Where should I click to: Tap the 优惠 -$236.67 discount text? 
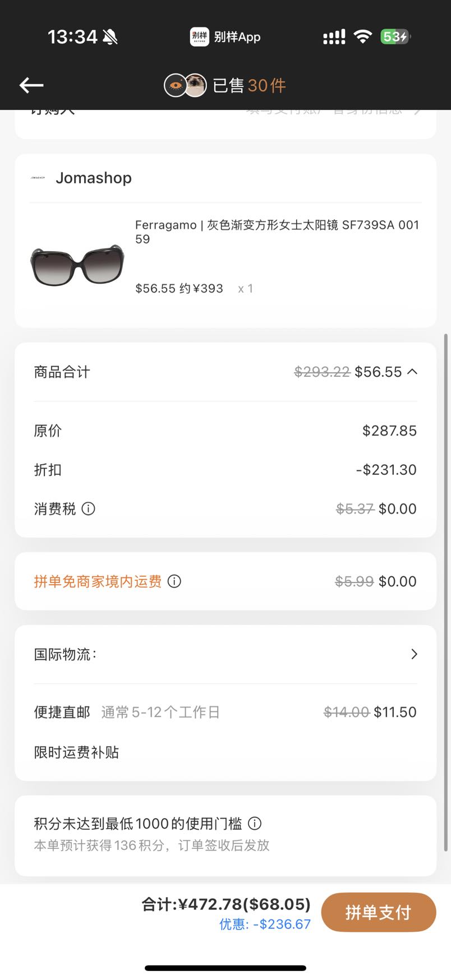(265, 924)
